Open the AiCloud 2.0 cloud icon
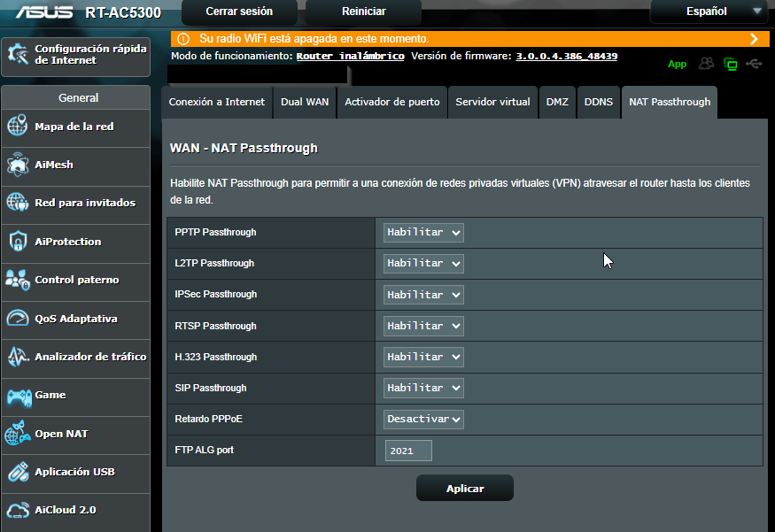The height and width of the screenshot is (532, 775). point(18,510)
